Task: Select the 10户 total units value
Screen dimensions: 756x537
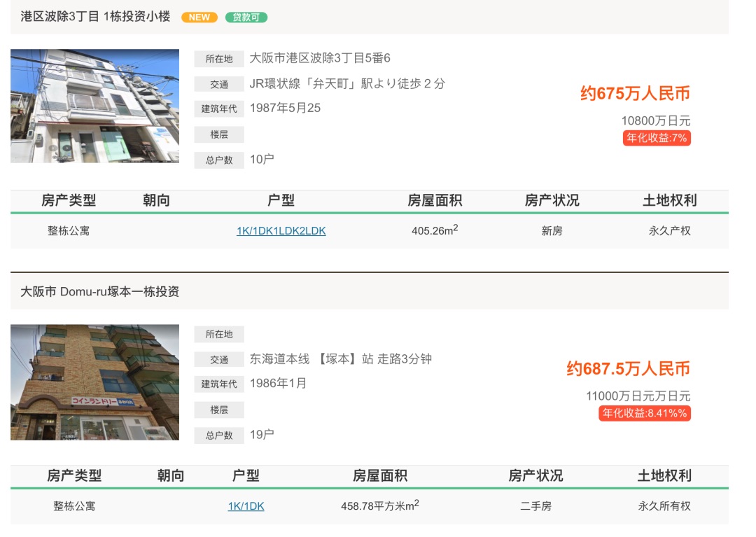Action: [x=262, y=160]
